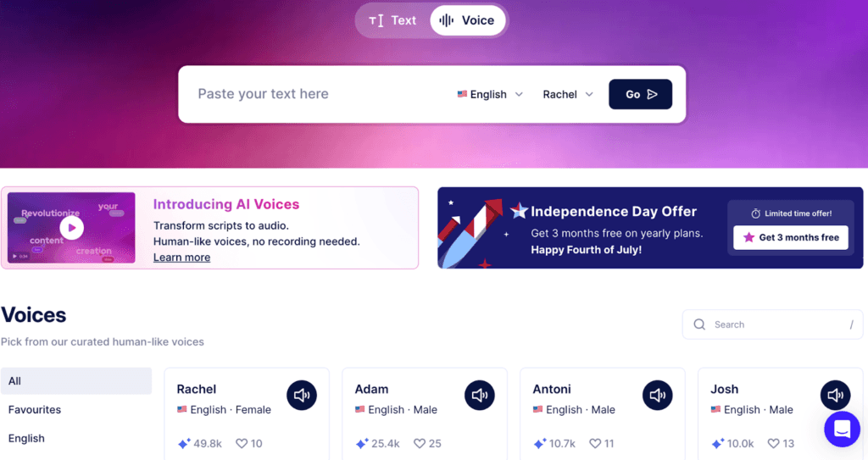Select the Favourites filter
The height and width of the screenshot is (460, 868).
pyautogui.click(x=35, y=410)
